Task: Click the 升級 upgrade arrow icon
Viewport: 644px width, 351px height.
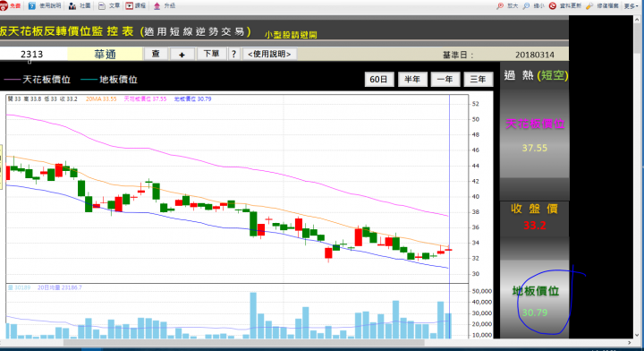Action: (x=157, y=5)
